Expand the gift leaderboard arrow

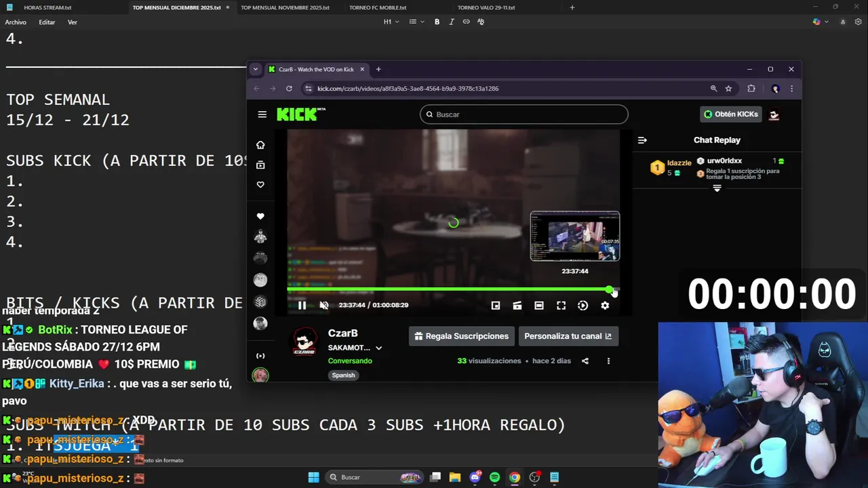pos(717,188)
